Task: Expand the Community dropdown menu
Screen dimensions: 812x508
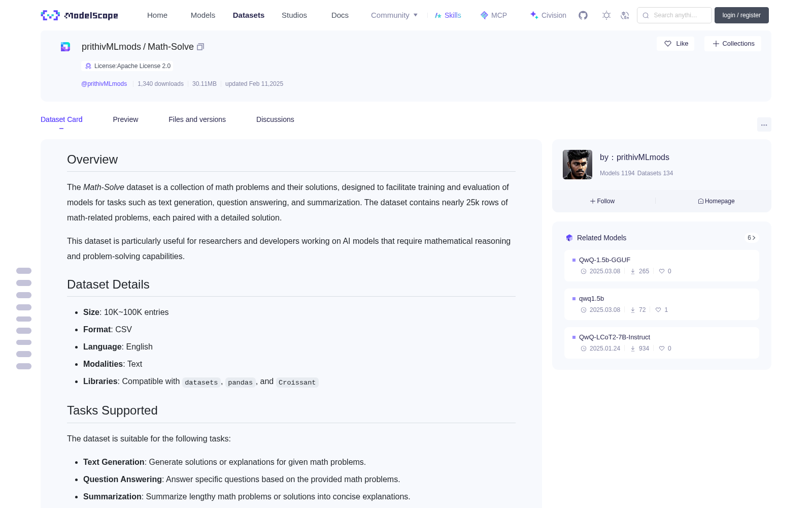Action: tap(394, 15)
